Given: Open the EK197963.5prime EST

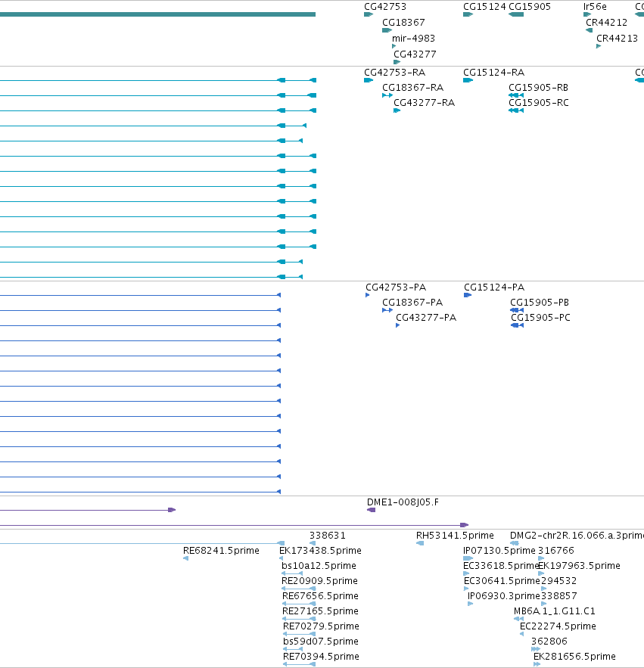Looking at the screenshot, I should 579,566.
